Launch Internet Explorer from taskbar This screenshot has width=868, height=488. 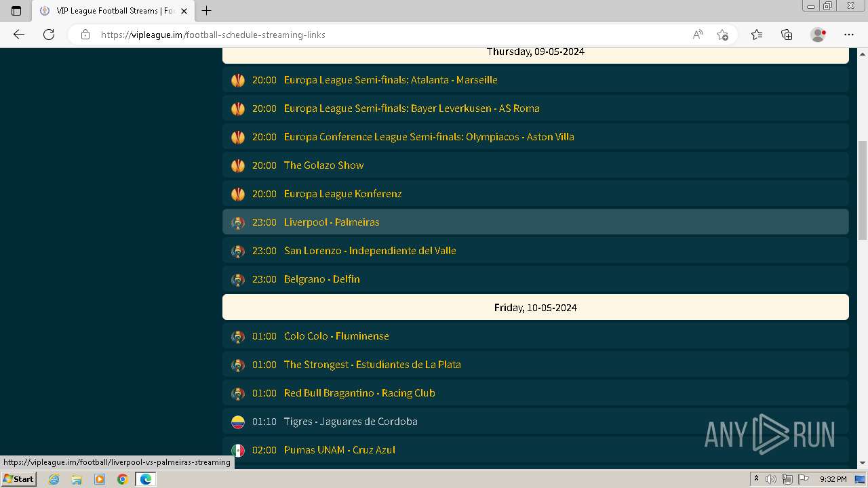click(54, 479)
